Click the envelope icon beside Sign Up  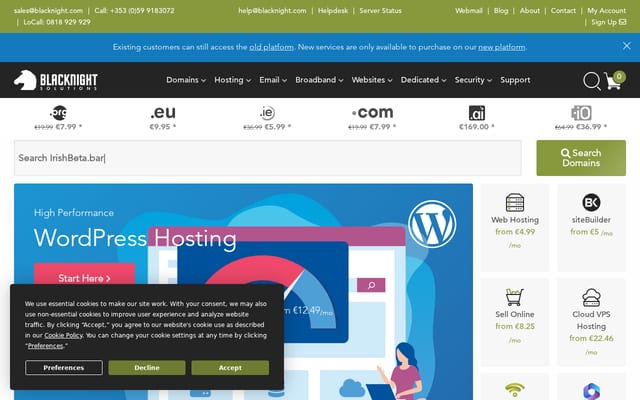(x=622, y=22)
